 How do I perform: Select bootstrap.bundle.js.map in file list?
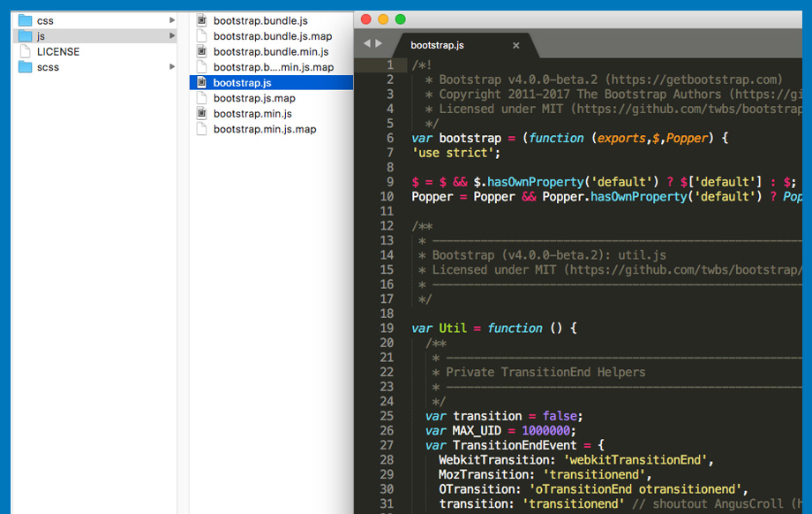click(273, 36)
